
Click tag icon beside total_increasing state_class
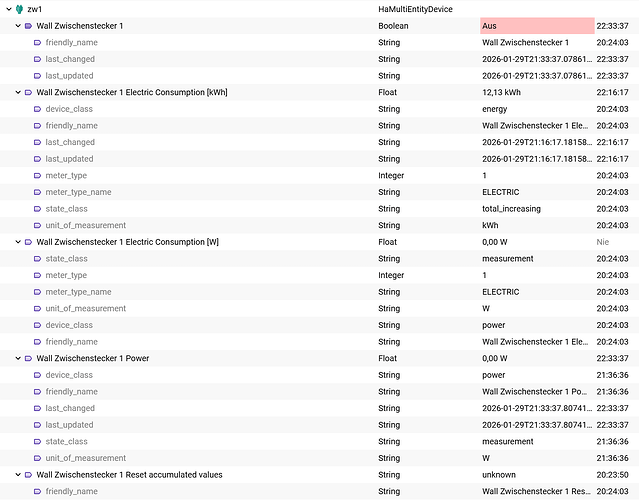click(37, 209)
